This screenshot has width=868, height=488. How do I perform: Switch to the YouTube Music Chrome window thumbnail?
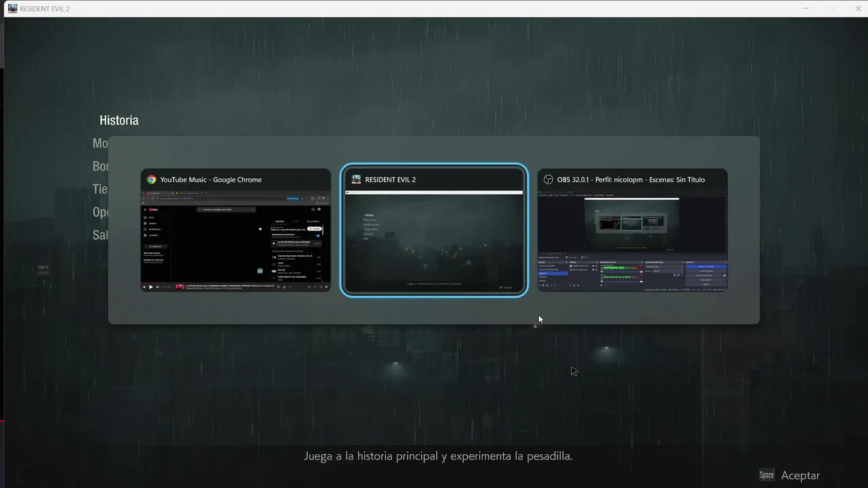click(235, 230)
